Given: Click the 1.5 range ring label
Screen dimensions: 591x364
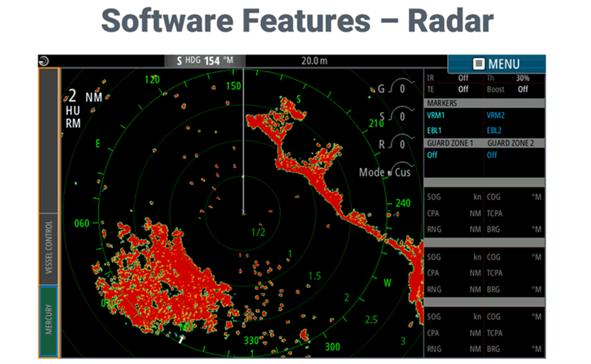Looking at the screenshot, I should [x=315, y=276].
